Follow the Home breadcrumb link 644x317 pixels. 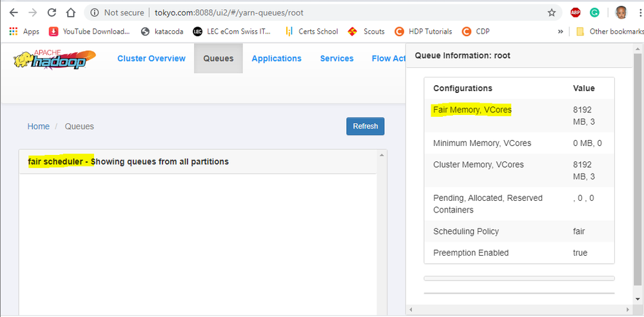point(38,127)
